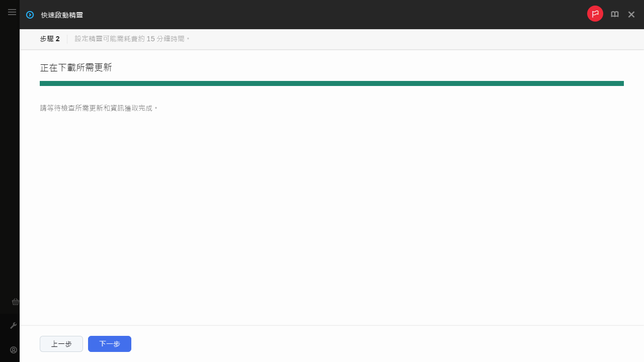
Task: Close the quick start wizard
Action: [x=631, y=15]
